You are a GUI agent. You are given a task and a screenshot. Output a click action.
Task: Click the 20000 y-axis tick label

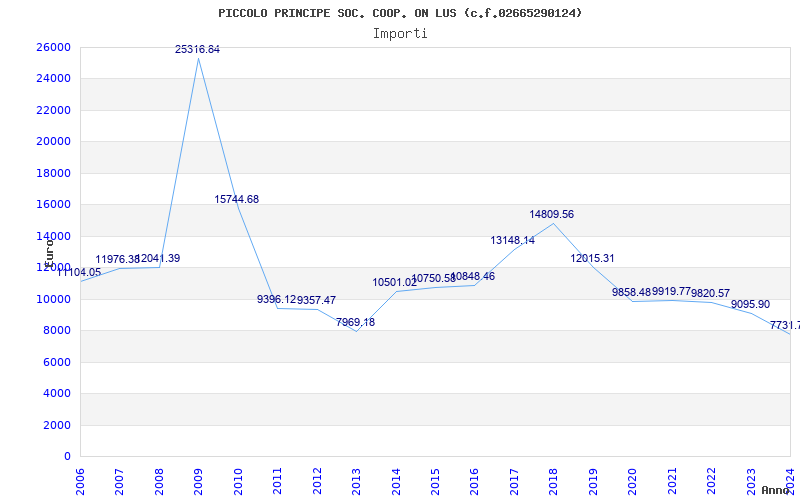click(53, 142)
